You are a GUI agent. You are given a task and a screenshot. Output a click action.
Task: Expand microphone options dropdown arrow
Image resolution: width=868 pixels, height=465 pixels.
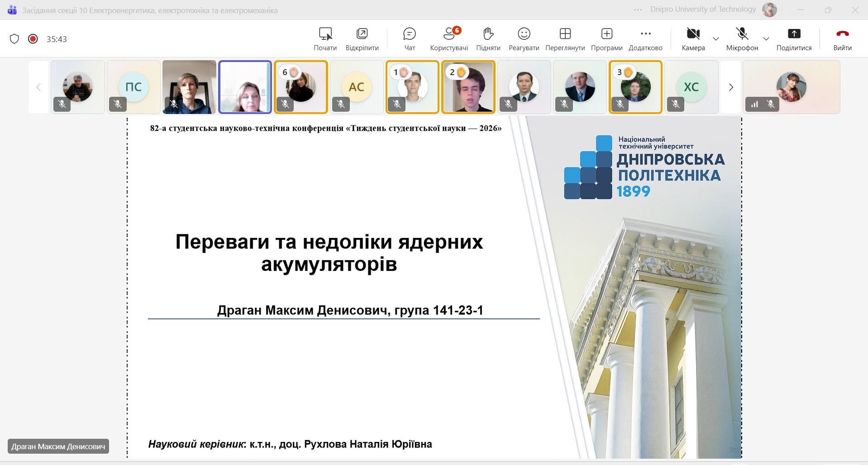coord(766,39)
